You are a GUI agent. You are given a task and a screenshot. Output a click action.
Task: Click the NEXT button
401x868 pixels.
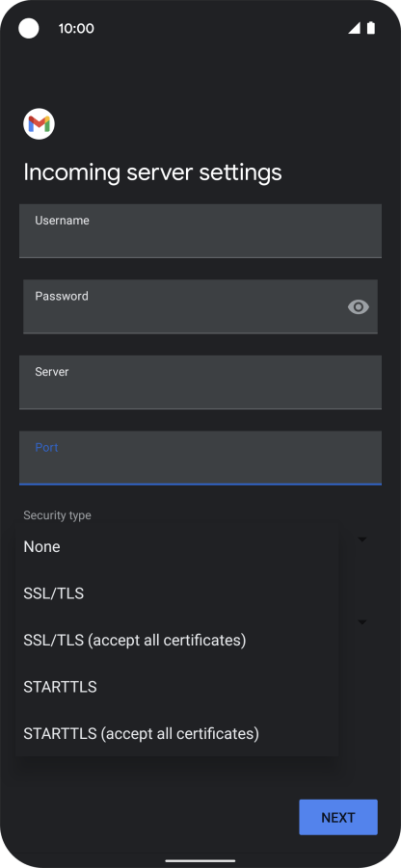point(338,817)
